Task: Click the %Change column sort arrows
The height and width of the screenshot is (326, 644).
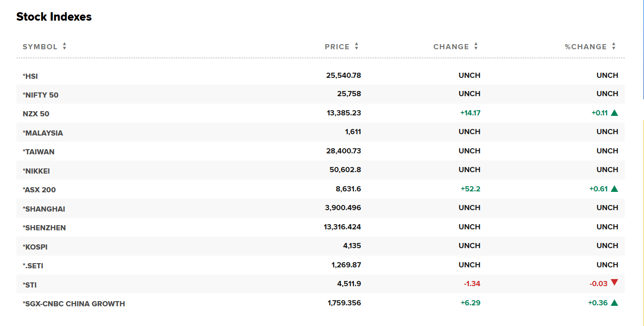Action: (x=614, y=46)
